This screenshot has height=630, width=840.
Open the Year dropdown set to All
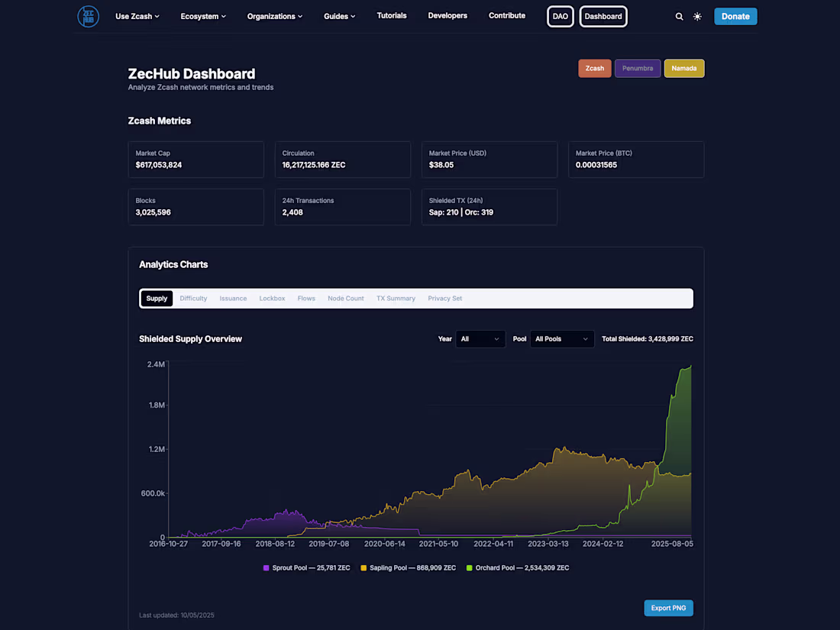[x=480, y=338]
